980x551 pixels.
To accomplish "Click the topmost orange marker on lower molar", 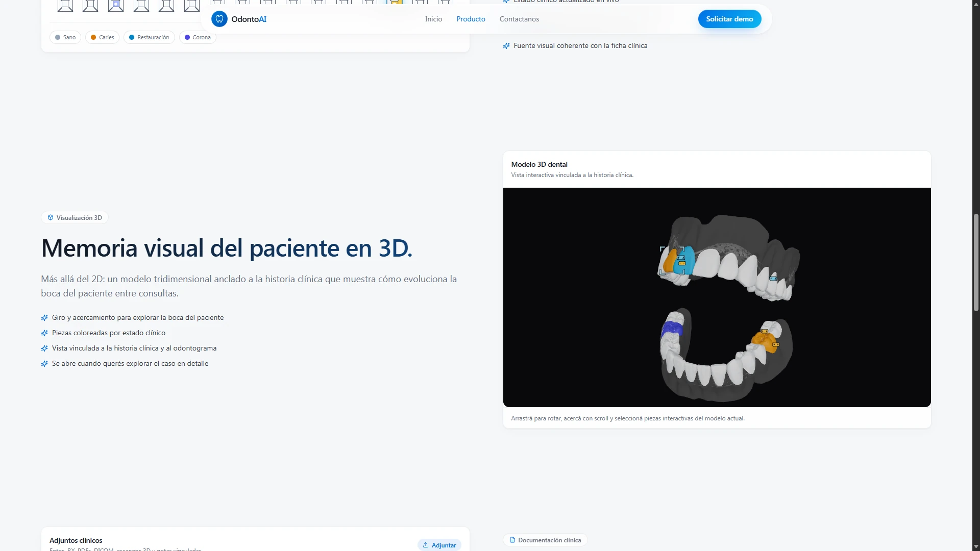I will pos(764,332).
